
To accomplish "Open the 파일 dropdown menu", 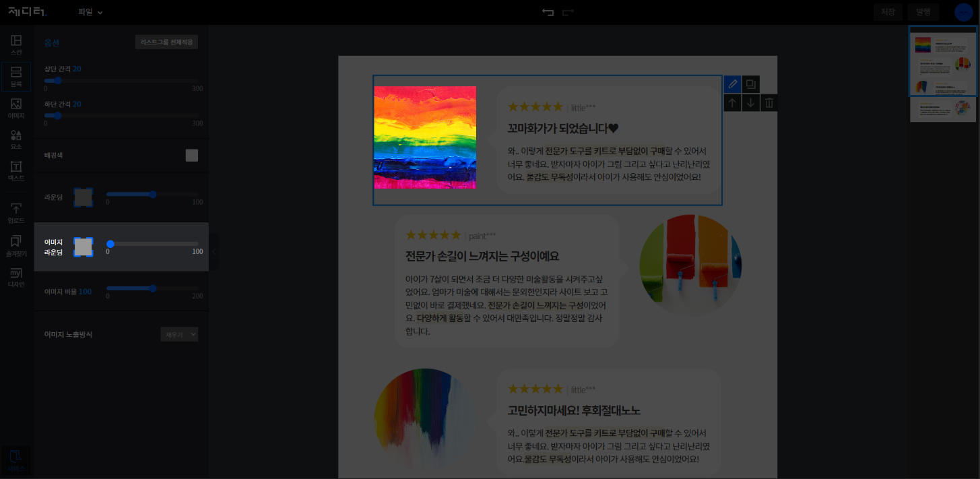I will pos(90,12).
